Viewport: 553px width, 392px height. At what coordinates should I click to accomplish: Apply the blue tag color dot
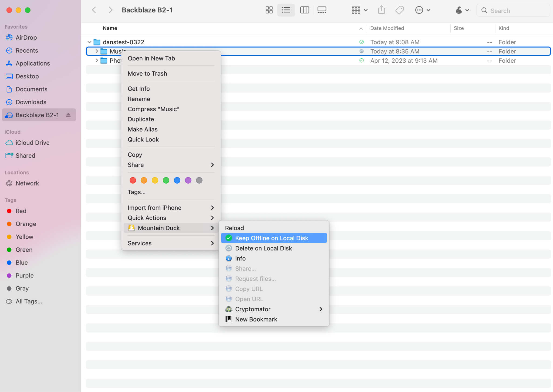pyautogui.click(x=177, y=180)
